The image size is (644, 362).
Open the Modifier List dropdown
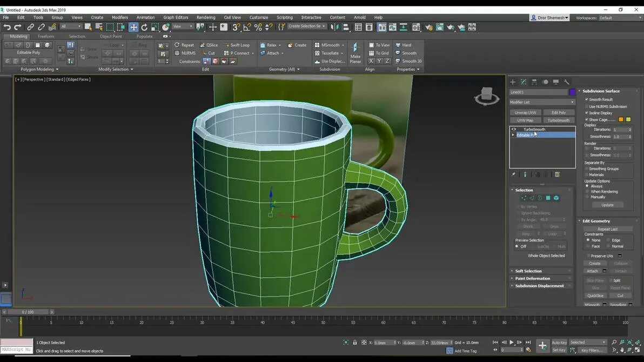542,102
